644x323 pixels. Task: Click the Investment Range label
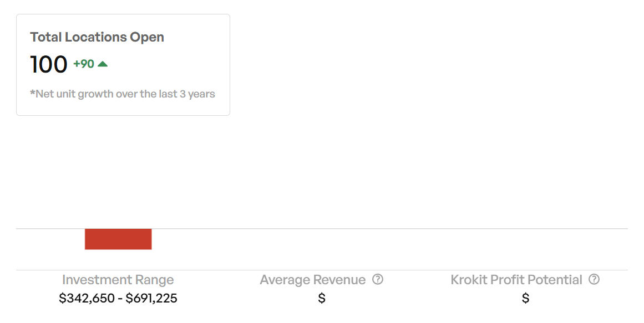pyautogui.click(x=118, y=280)
